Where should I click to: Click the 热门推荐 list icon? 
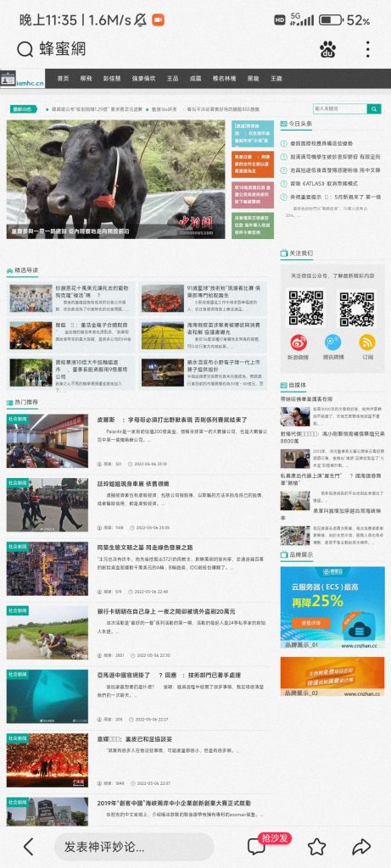pyautogui.click(x=10, y=401)
